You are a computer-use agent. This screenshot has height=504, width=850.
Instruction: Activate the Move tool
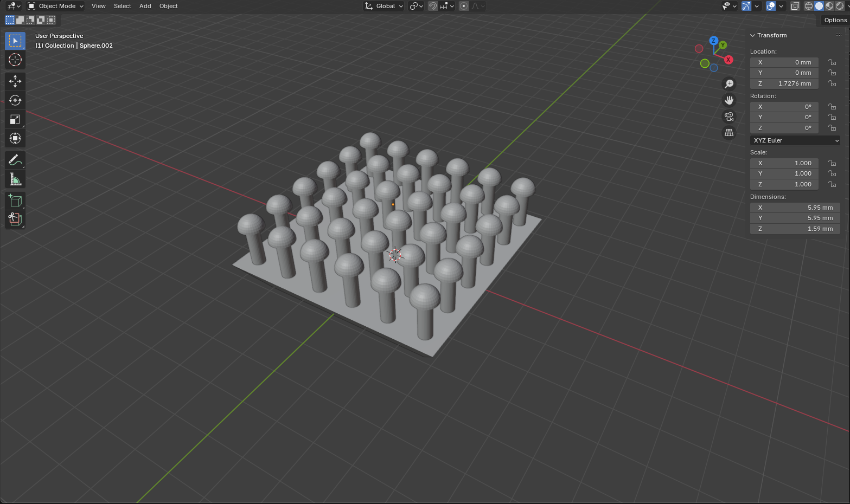click(x=15, y=81)
